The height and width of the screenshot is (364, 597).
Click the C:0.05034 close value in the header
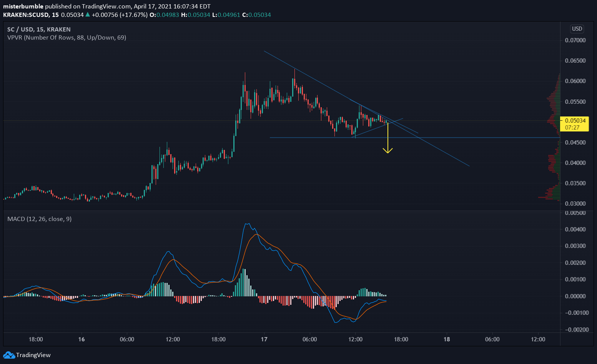[256, 15]
